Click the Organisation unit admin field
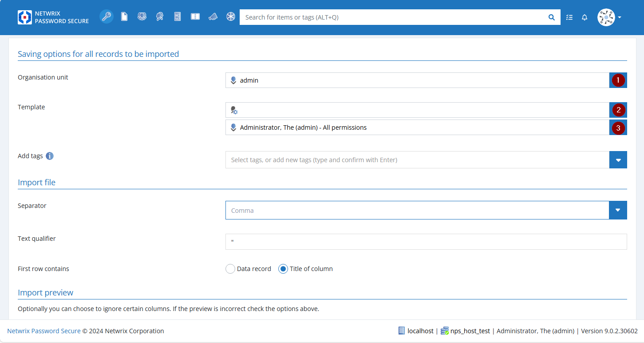Image resolution: width=644 pixels, height=343 pixels. click(x=417, y=80)
